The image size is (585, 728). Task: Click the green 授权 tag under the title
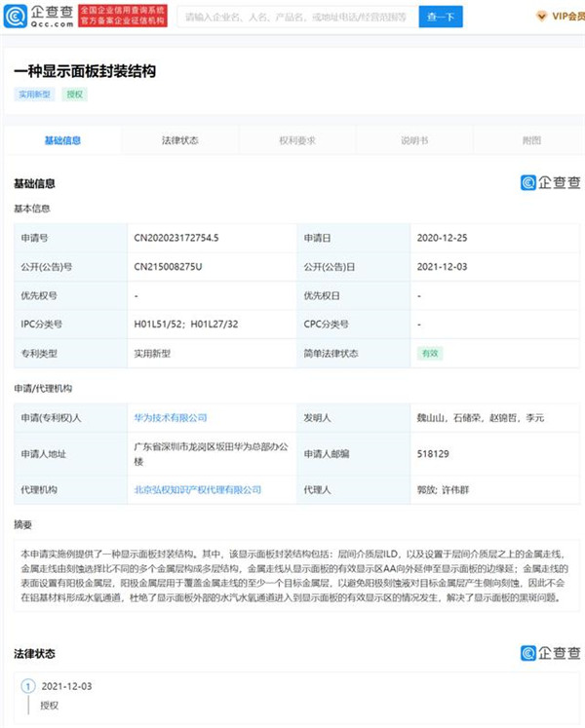pos(74,95)
